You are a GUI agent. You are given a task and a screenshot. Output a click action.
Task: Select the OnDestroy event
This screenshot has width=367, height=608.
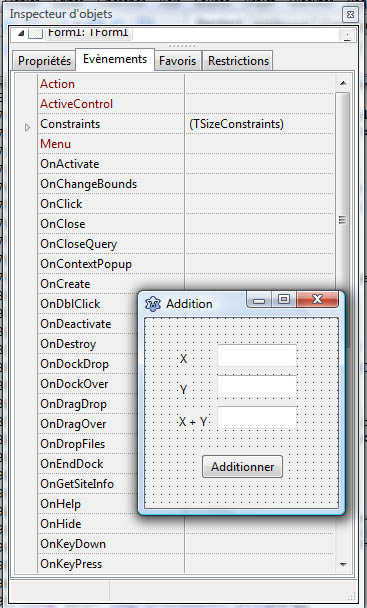click(68, 344)
